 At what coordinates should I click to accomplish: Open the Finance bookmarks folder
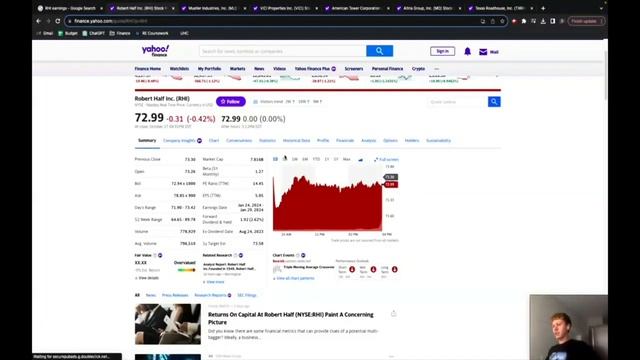coord(120,33)
